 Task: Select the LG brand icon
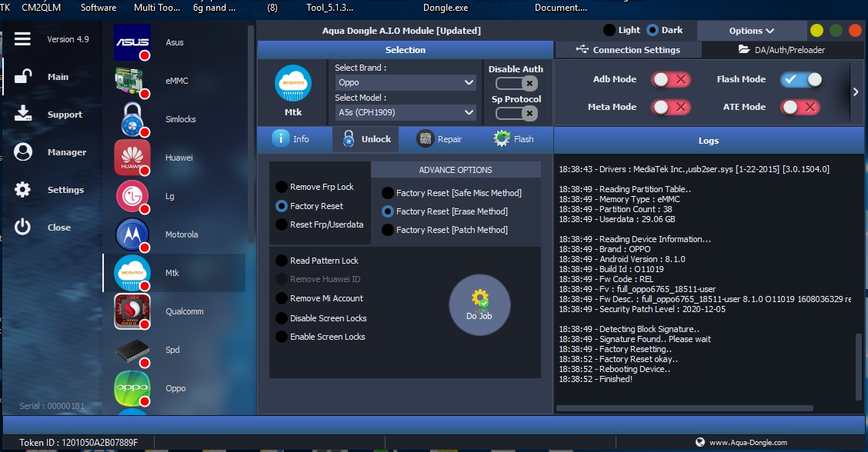coord(132,196)
